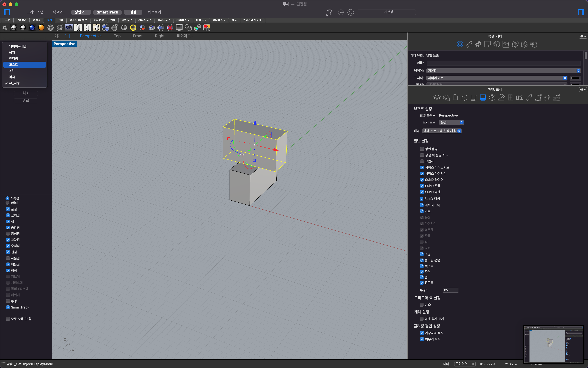Click the yellow-ring sphere display icon
The height and width of the screenshot is (368, 588).
133,28
